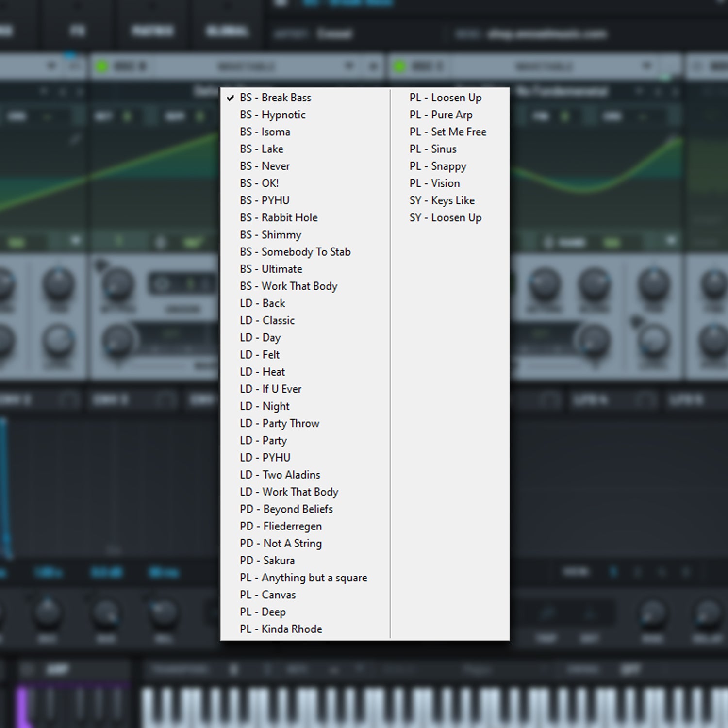Select PL - Anything but a square
The image size is (728, 728).
(303, 578)
